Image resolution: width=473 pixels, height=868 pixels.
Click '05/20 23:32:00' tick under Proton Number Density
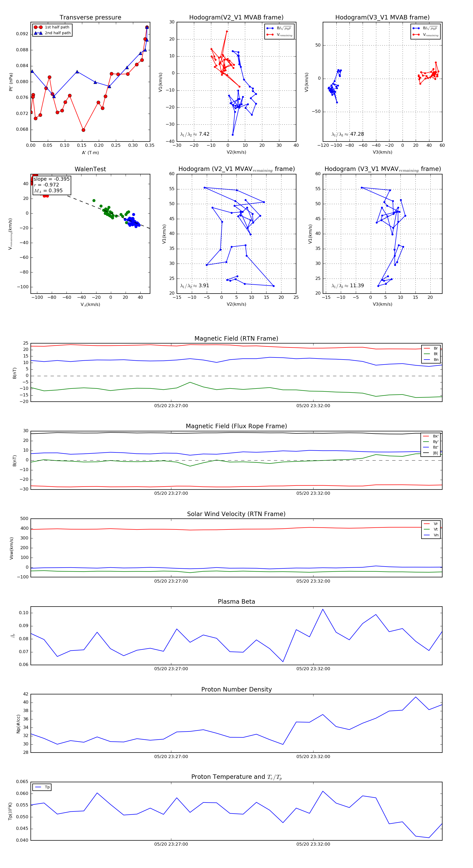coord(313,756)
